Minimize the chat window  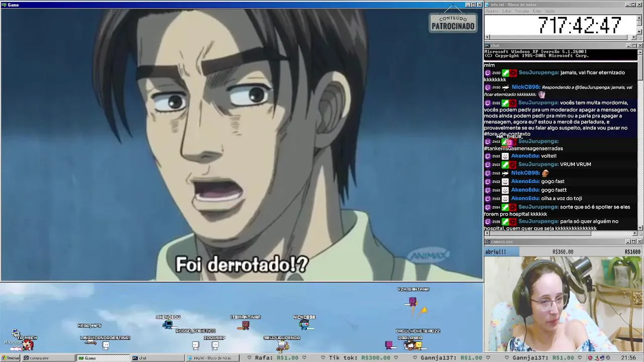(628, 46)
